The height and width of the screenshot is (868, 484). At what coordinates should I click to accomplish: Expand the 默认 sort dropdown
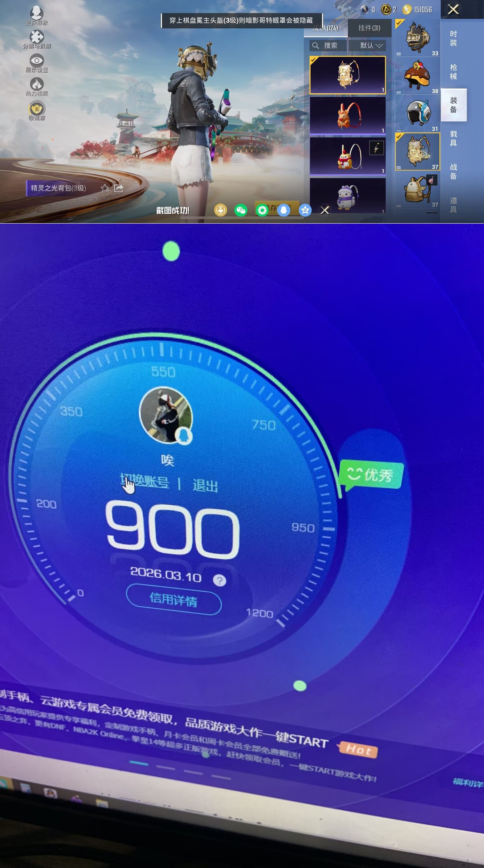pyautogui.click(x=371, y=46)
